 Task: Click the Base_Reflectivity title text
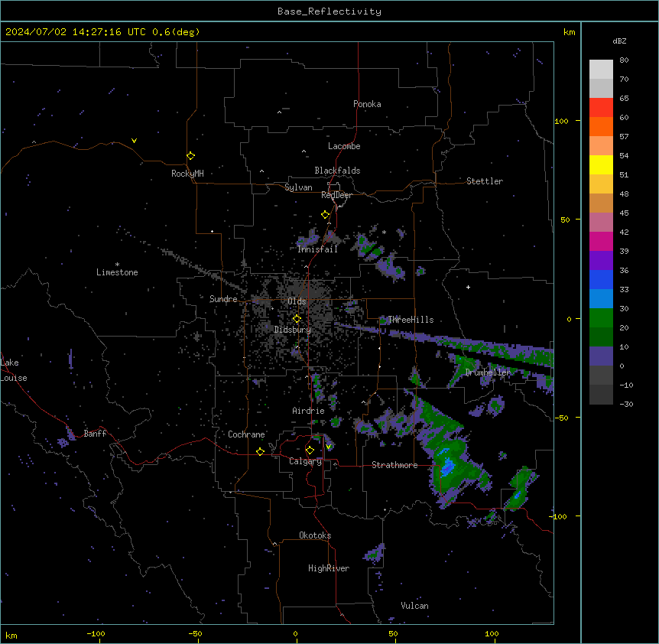[x=329, y=11]
